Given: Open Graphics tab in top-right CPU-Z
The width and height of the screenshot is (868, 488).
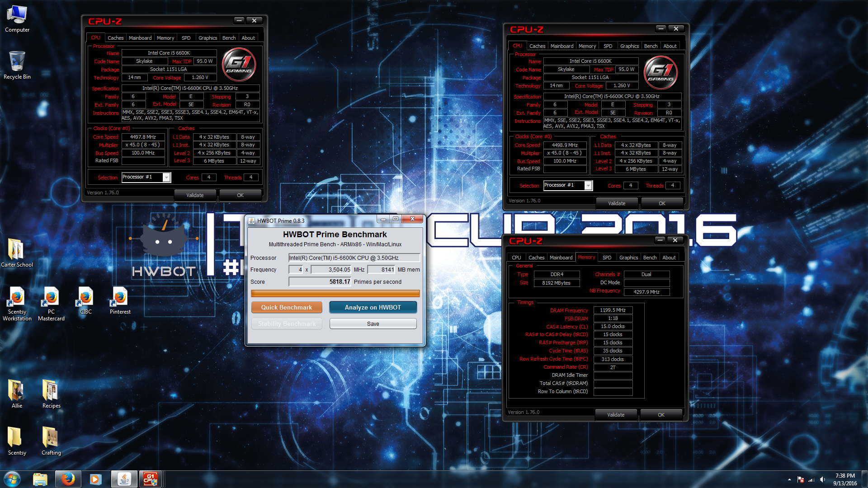Looking at the screenshot, I should 630,46.
